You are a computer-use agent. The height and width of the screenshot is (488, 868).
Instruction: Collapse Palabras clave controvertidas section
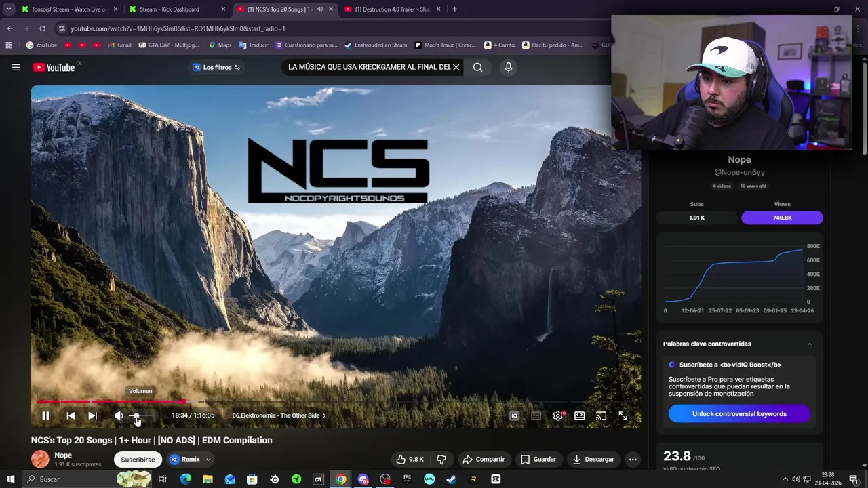(809, 344)
